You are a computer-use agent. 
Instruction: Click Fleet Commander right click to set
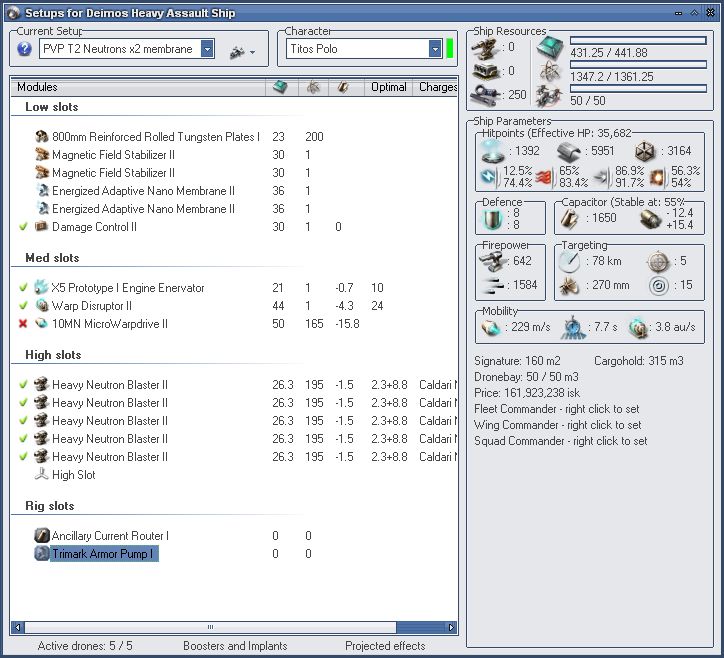point(556,409)
